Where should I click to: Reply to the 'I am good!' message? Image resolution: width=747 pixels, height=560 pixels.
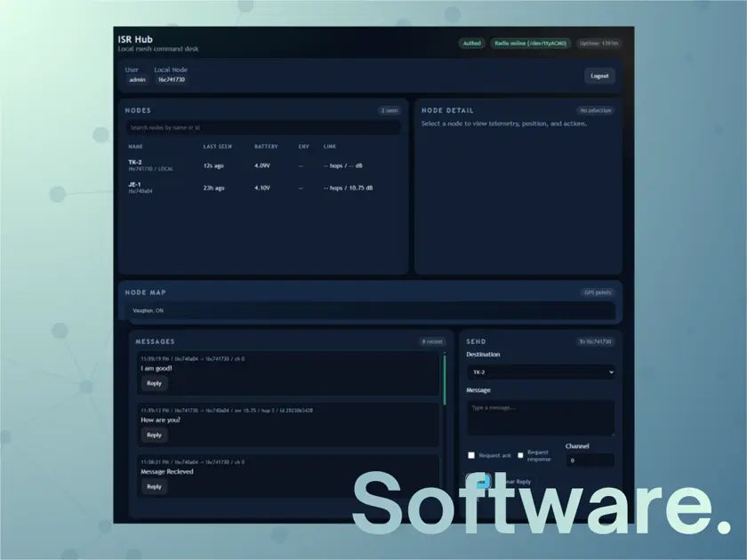tap(153, 383)
